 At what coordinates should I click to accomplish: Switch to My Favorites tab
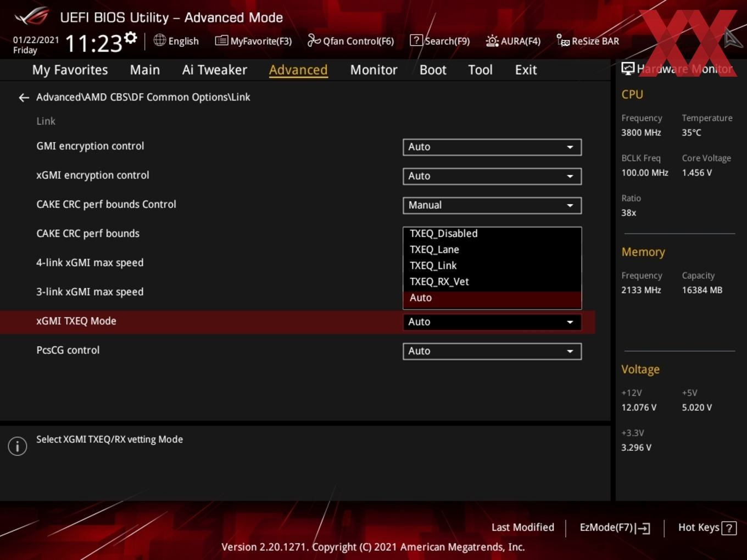70,70
